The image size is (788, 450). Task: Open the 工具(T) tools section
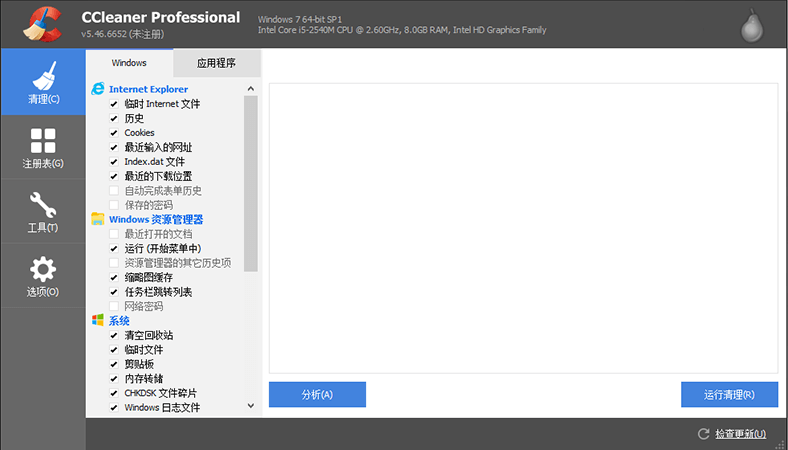coord(43,211)
